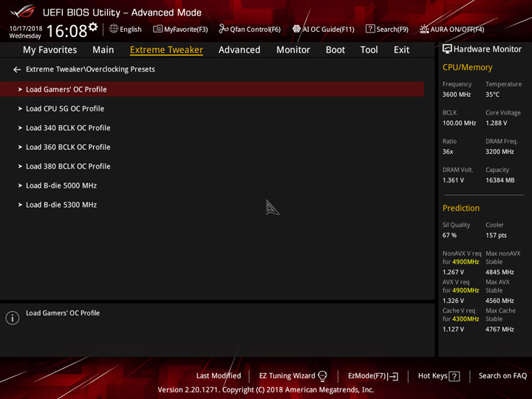The height and width of the screenshot is (399, 532).
Task: Open AI OC Guide(F11) label
Action: tap(328, 30)
